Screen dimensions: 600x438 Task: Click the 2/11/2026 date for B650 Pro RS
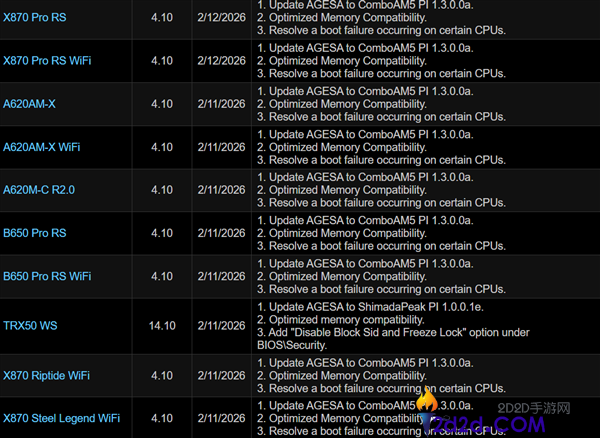[219, 233]
